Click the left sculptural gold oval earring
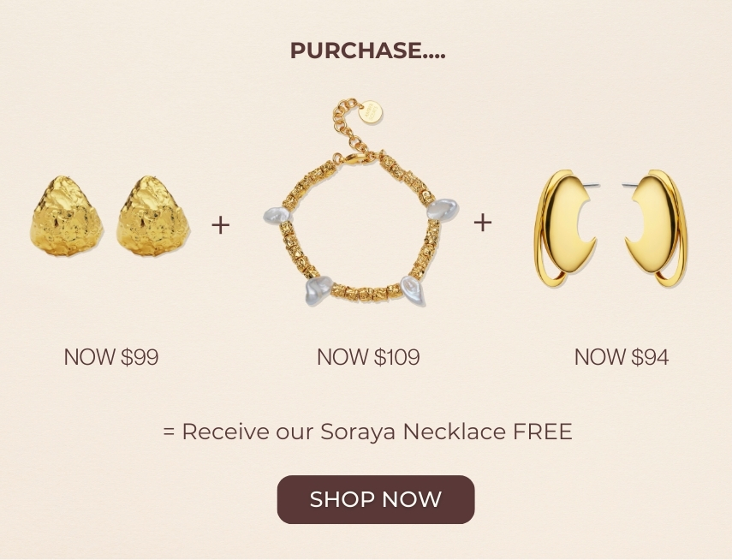The height and width of the screenshot is (560, 732). (x=566, y=229)
